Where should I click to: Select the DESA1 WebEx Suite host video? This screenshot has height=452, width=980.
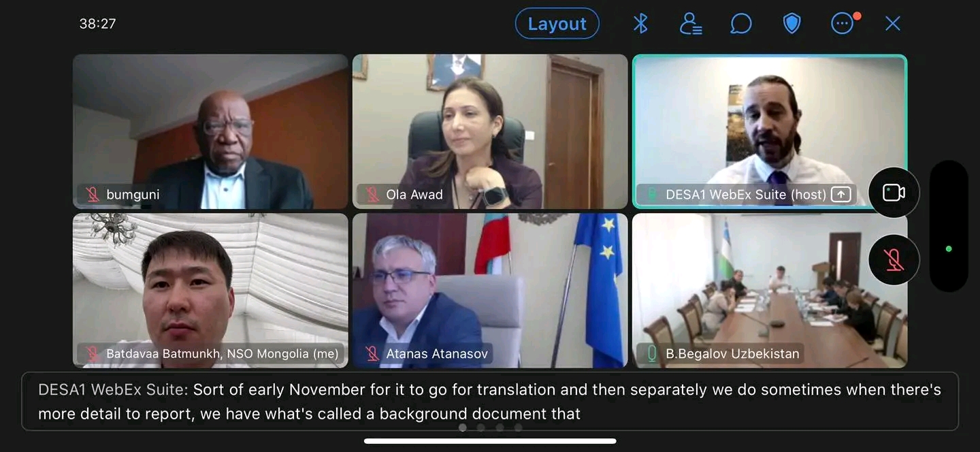(x=770, y=131)
